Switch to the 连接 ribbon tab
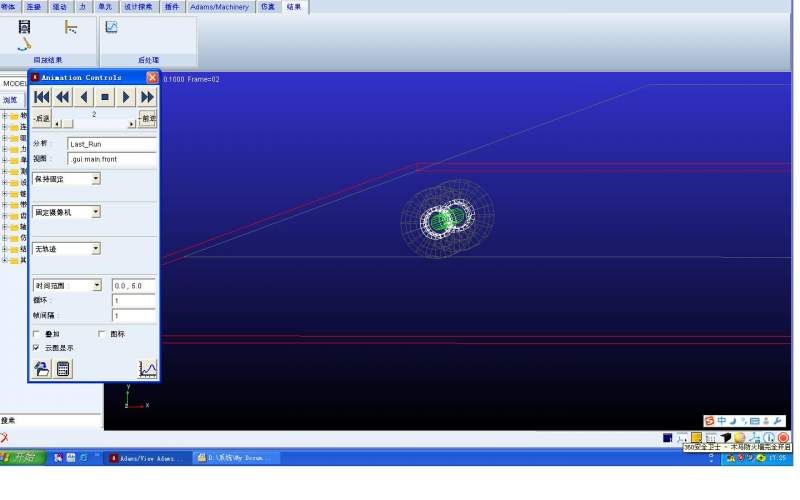800x500 pixels. pos(34,7)
